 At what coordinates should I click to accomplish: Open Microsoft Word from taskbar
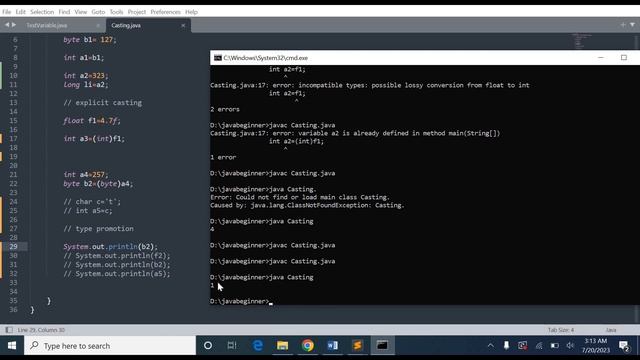[x=333, y=346]
